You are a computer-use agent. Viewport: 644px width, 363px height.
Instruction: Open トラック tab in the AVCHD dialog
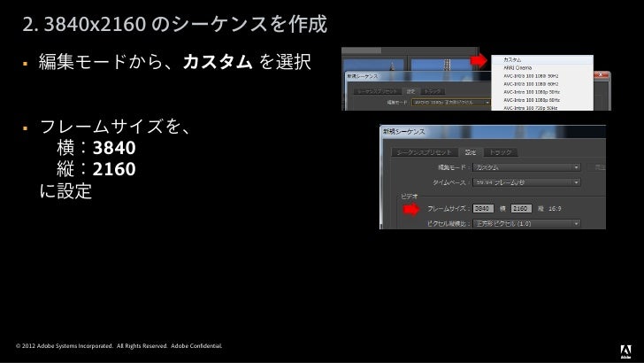pyautogui.click(x=433, y=91)
